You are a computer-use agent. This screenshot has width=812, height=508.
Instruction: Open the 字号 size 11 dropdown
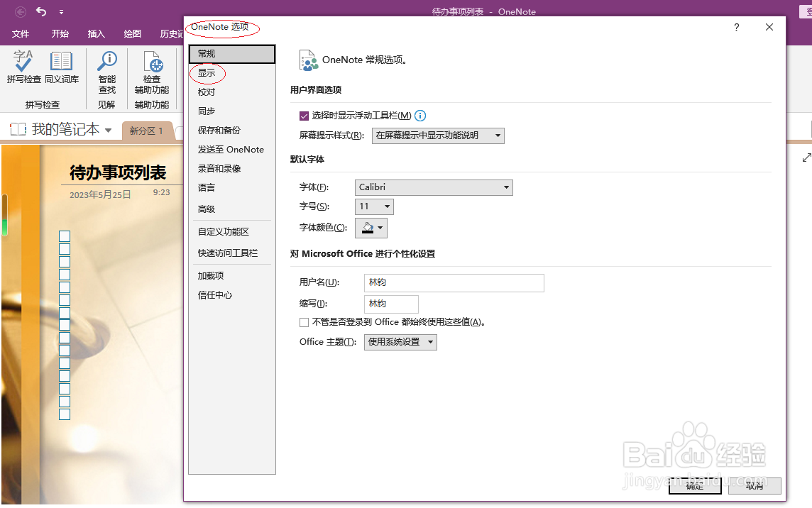pos(374,206)
